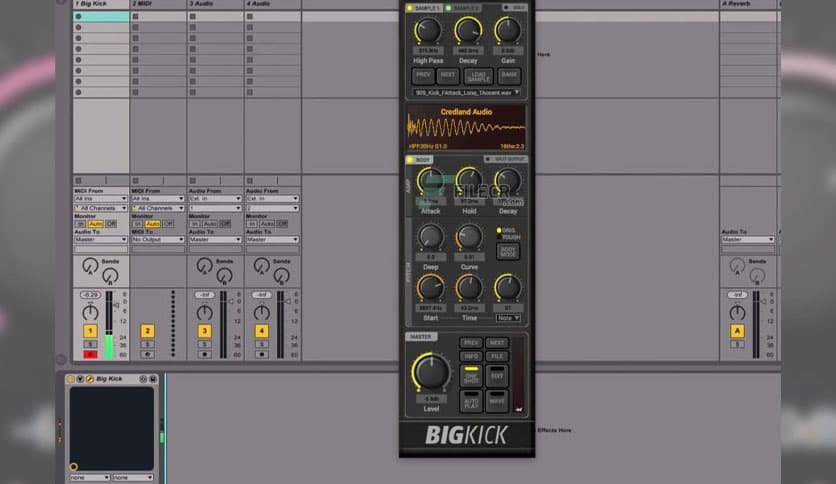836x484 pixels.
Task: Click the track 4 activator button
Action: tap(261, 331)
